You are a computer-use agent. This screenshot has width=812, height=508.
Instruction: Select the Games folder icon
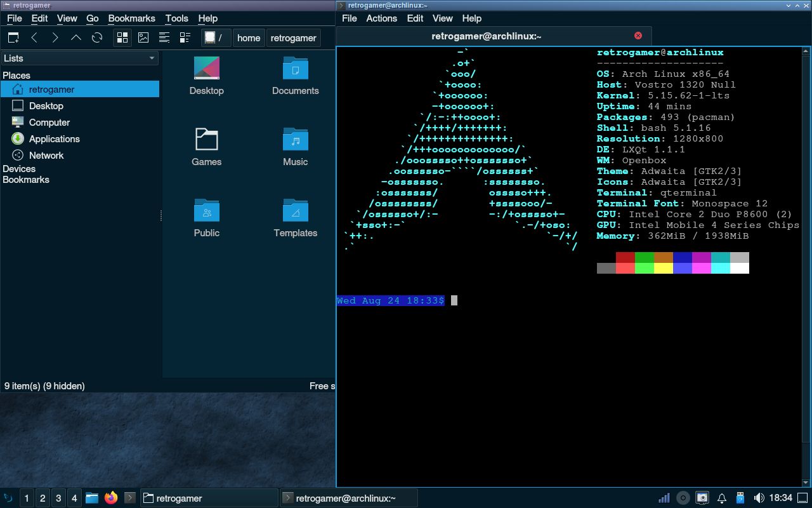click(x=207, y=147)
